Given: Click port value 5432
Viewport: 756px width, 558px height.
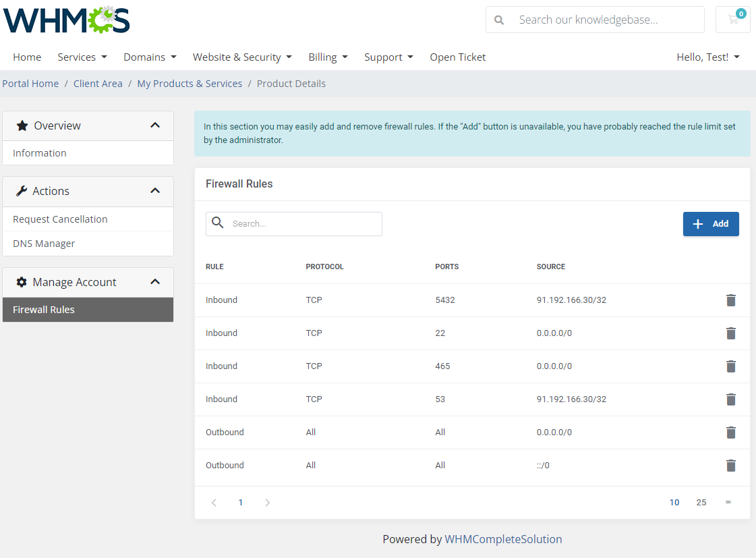Looking at the screenshot, I should click(x=444, y=300).
